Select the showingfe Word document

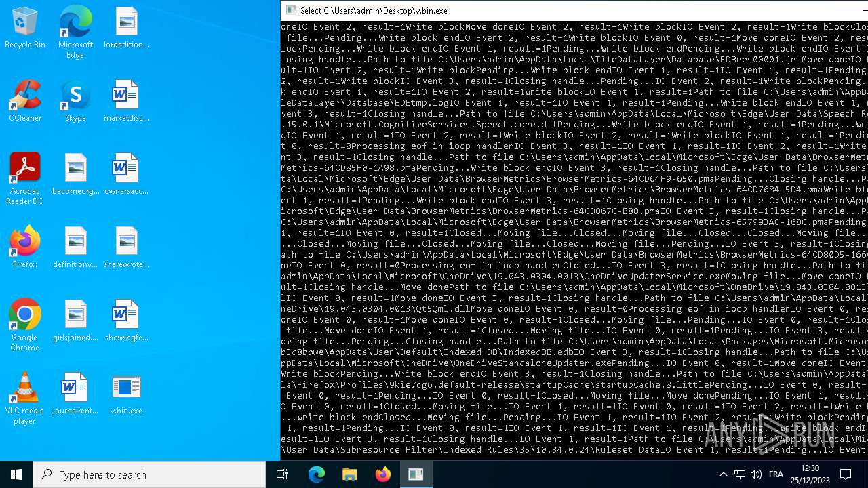[x=126, y=321]
